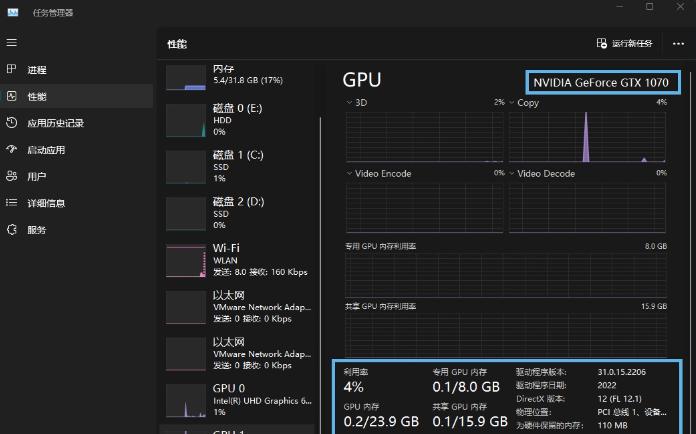Click the large GPU heading

[362, 80]
